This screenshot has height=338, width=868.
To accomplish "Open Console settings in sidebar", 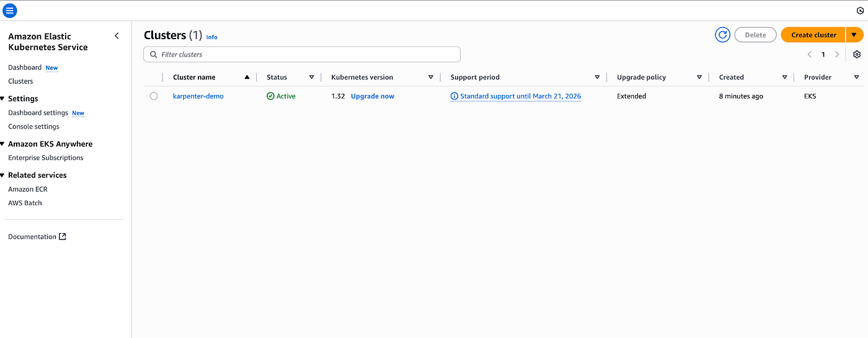I will tap(33, 127).
